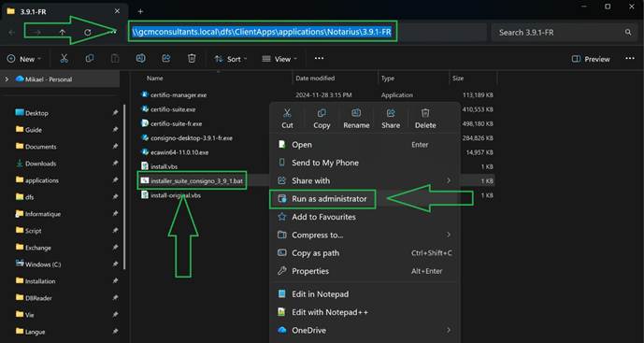Image resolution: width=644 pixels, height=343 pixels.
Task: Select consigno-desktop-3.9.1-fr.exe file
Action: [192, 138]
